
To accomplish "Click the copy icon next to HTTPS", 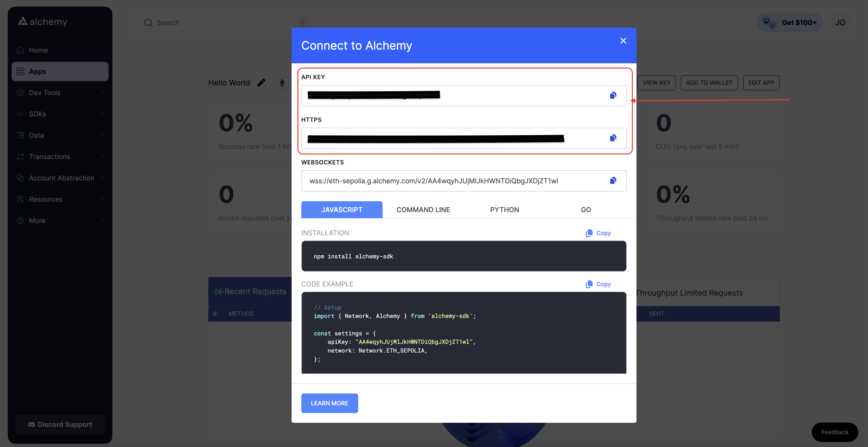I will point(613,138).
